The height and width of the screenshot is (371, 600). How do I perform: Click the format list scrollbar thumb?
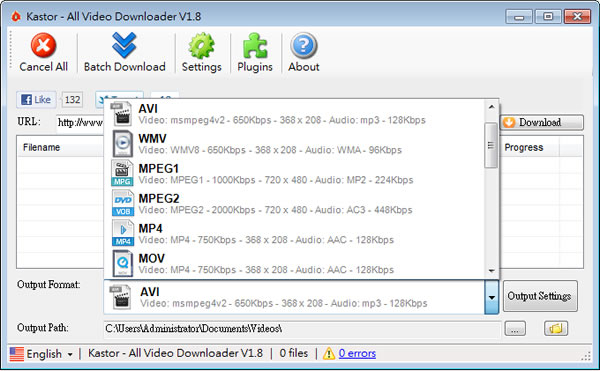pos(491,145)
